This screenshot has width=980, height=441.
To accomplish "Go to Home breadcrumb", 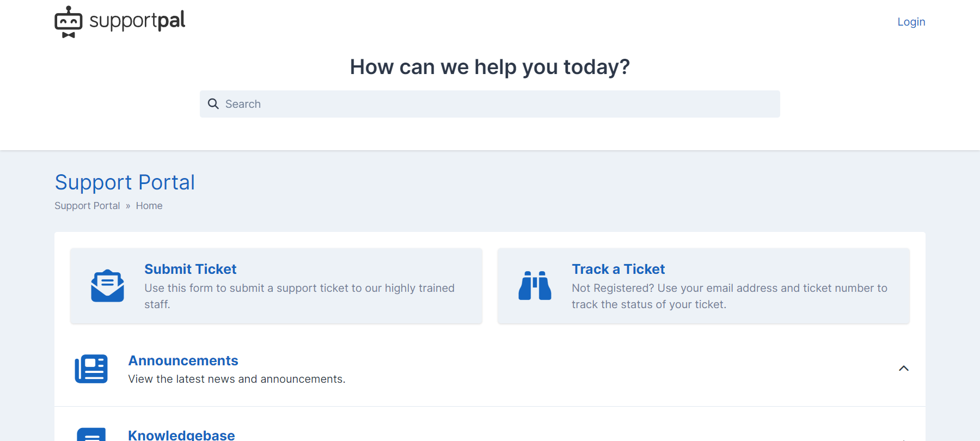I will pyautogui.click(x=149, y=206).
